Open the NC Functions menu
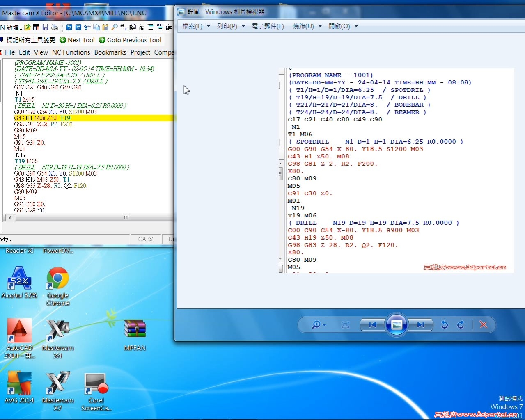 [x=71, y=52]
